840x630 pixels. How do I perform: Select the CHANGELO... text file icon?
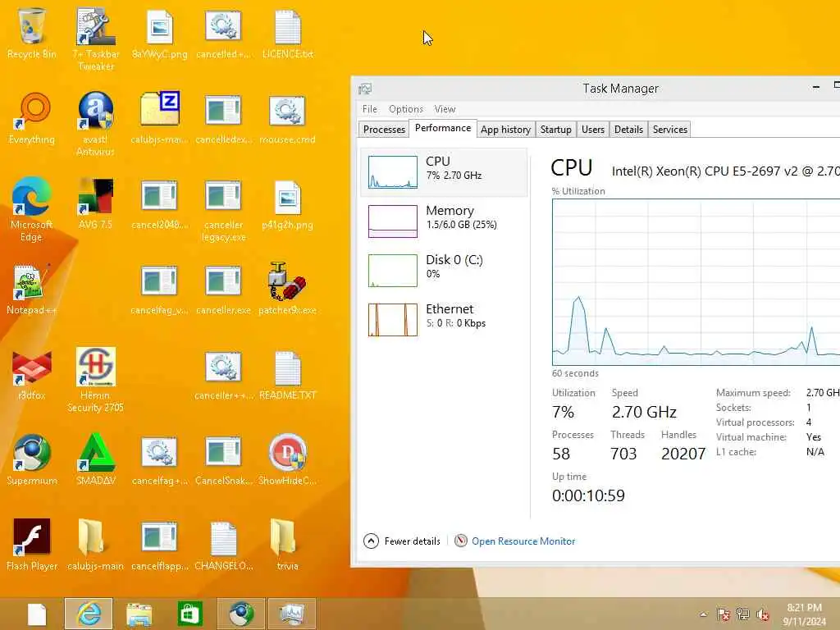pyautogui.click(x=223, y=546)
